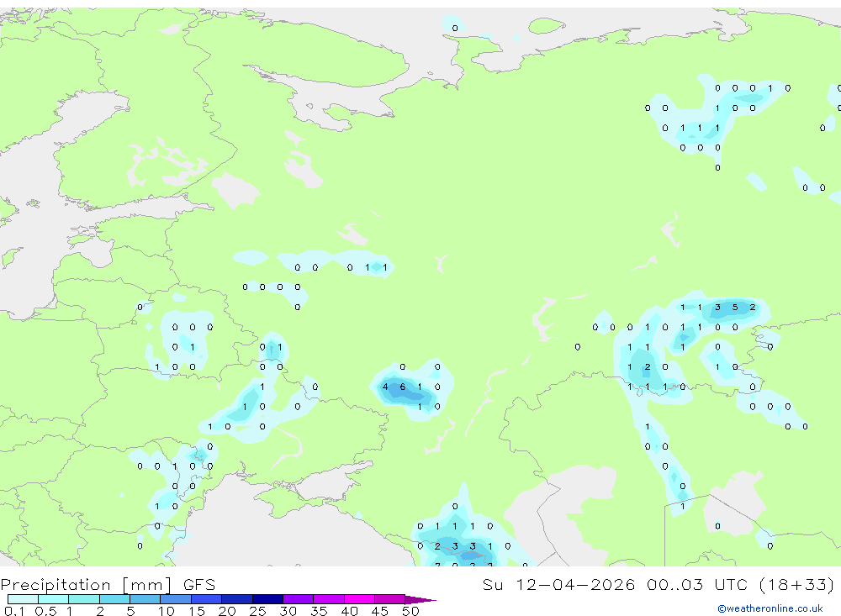
Task: Click the 0.1–0.5 mm legend color box
Action: pyautogui.click(x=23, y=599)
